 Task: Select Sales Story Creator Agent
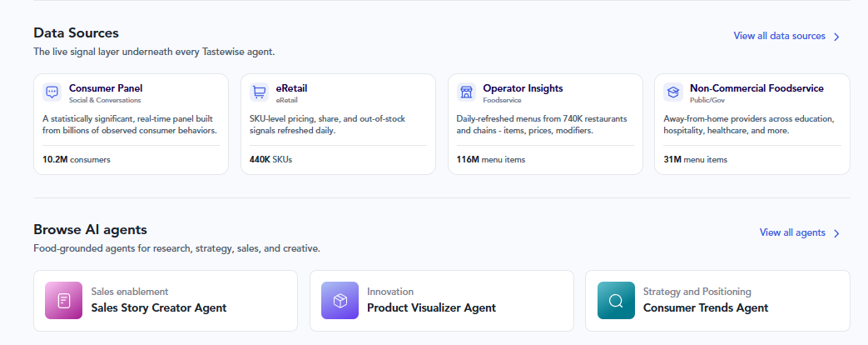point(159,307)
